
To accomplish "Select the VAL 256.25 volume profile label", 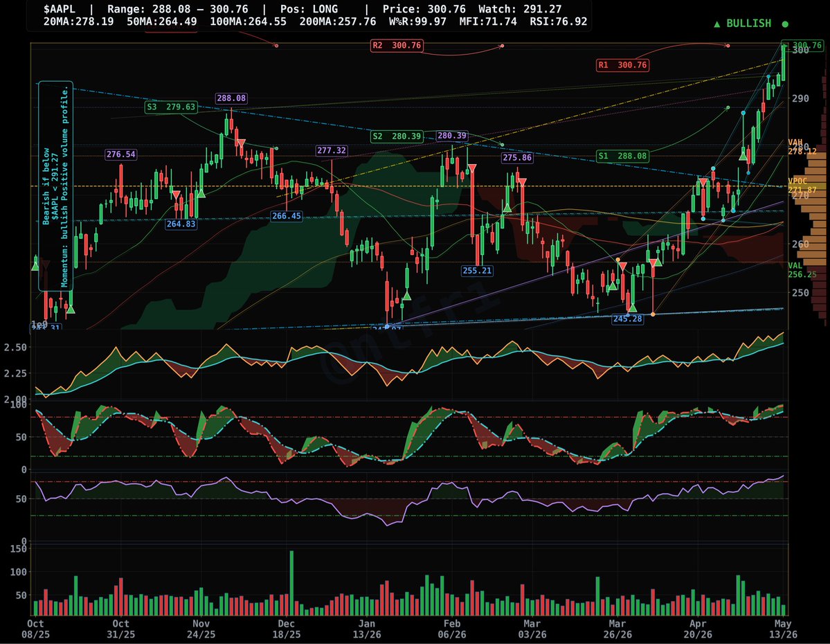I will [802, 270].
